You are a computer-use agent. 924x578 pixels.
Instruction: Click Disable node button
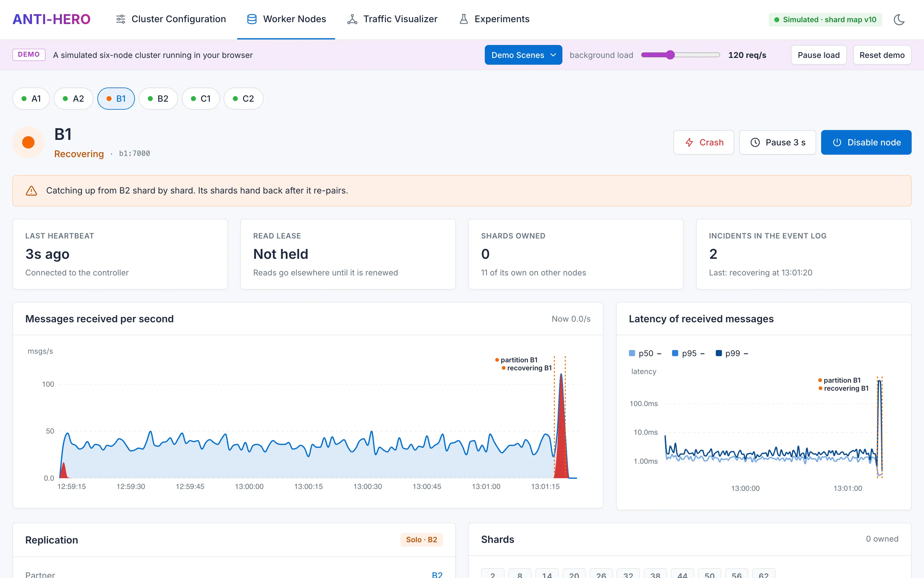point(866,143)
